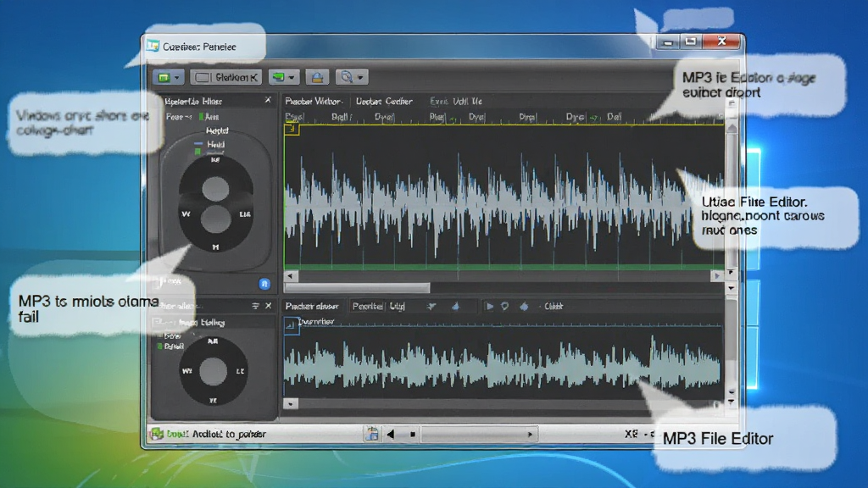This screenshot has width=868, height=488.
Task: Click the blue round icon below top dial
Action: [264, 284]
